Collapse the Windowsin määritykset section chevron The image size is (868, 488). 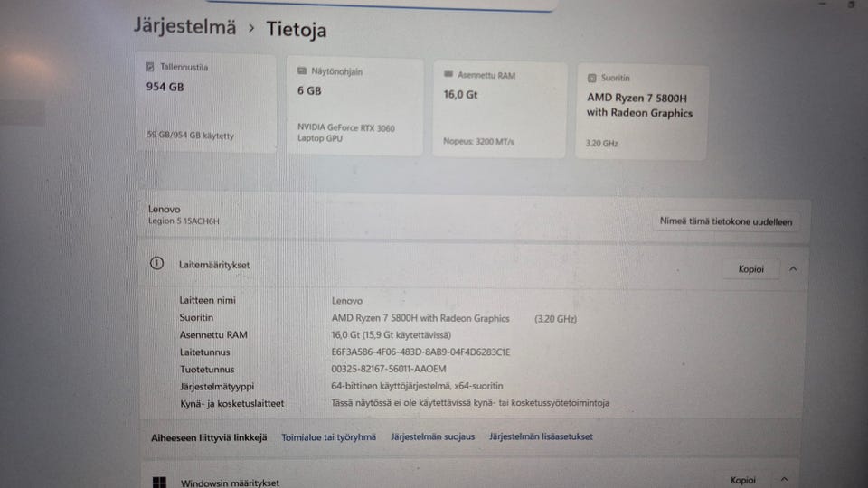784,480
